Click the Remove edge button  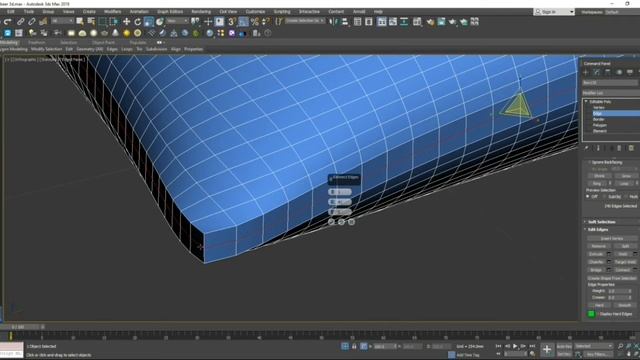point(598,246)
